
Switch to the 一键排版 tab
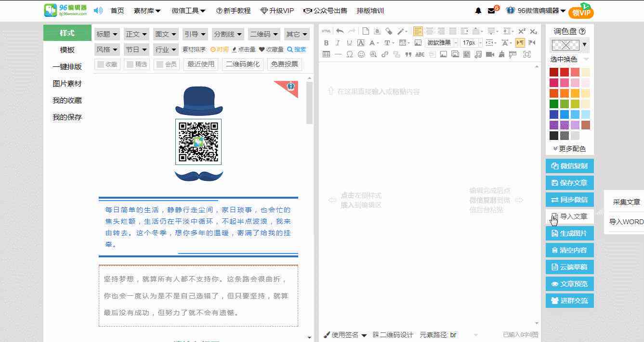click(x=67, y=67)
